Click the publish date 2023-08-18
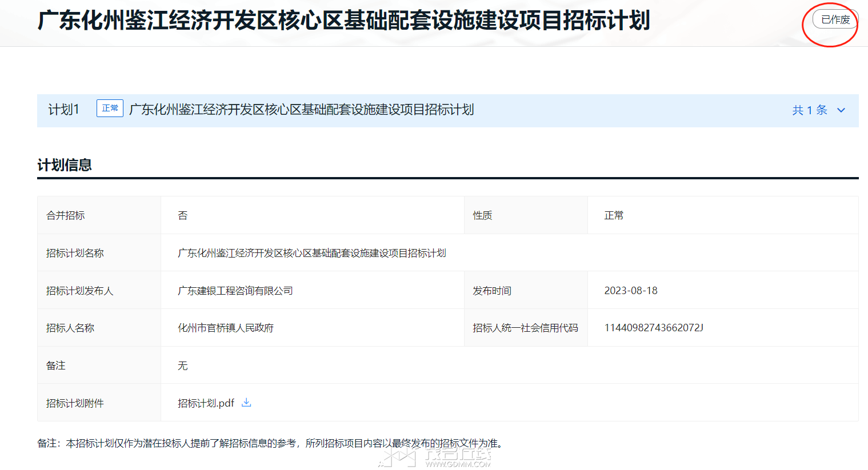868x470 pixels. tap(631, 291)
